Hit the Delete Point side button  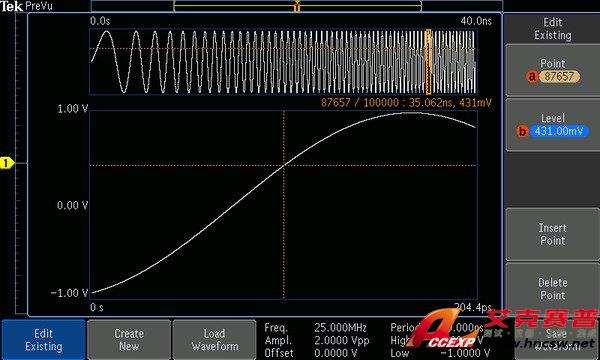(x=553, y=289)
